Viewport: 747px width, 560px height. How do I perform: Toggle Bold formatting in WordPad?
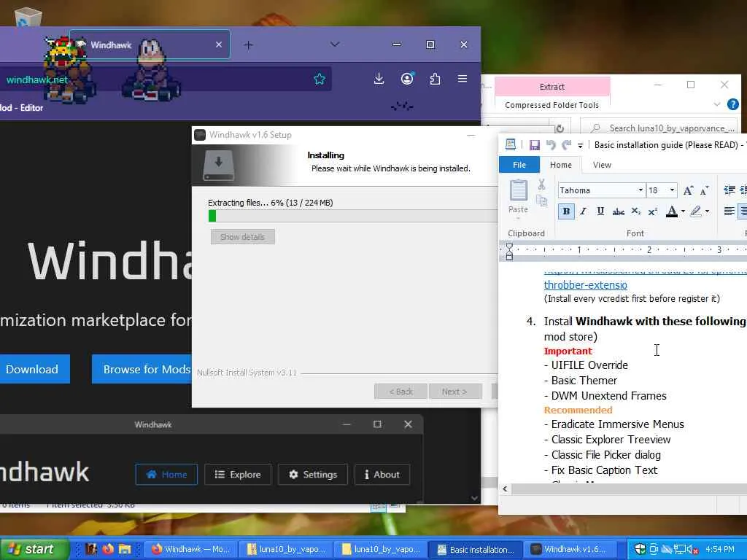tap(566, 211)
